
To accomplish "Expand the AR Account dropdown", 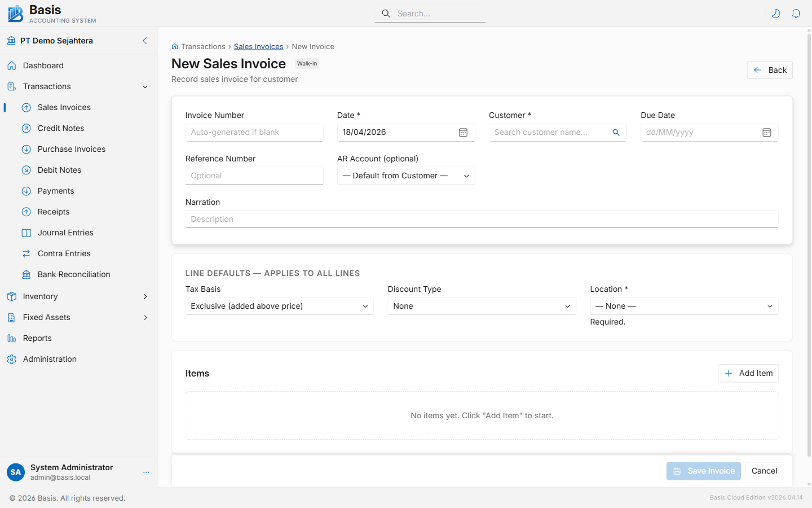I will click(x=405, y=176).
